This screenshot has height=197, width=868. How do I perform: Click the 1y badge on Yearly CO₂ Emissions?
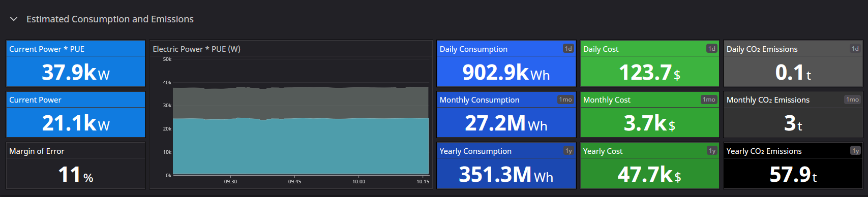click(x=855, y=151)
